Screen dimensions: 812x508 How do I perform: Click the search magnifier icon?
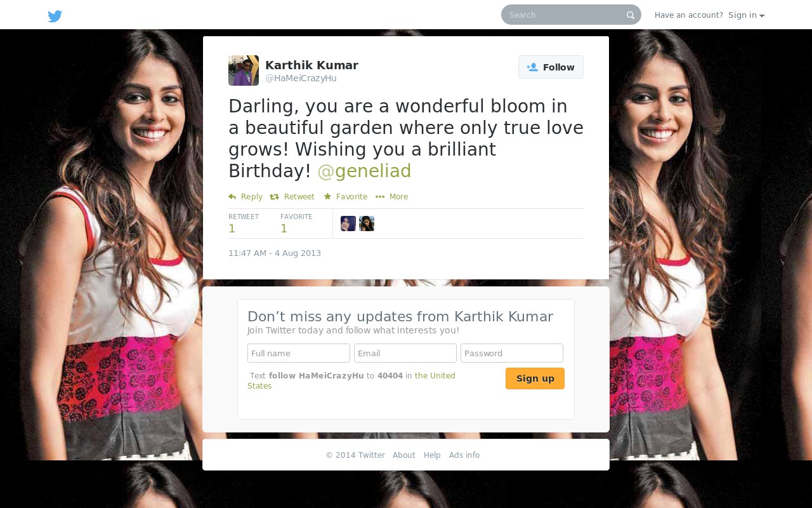[x=631, y=15]
